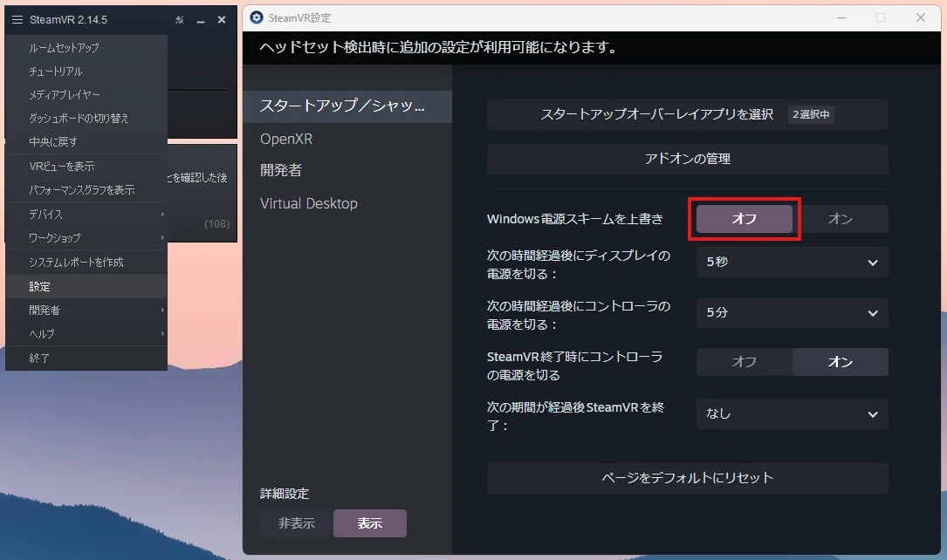This screenshot has height=560, width=947.
Task: Click ページをデフォルトにリセット button
Action: coord(687,478)
